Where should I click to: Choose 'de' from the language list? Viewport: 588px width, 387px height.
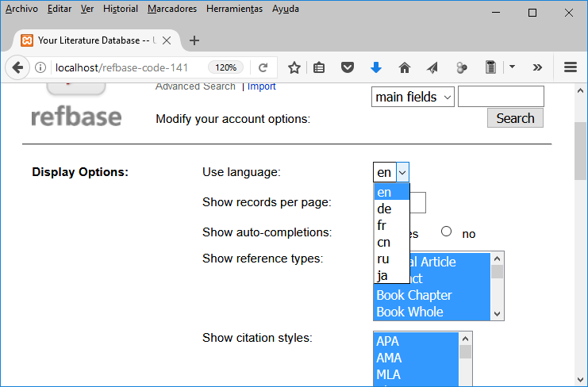pyautogui.click(x=385, y=209)
